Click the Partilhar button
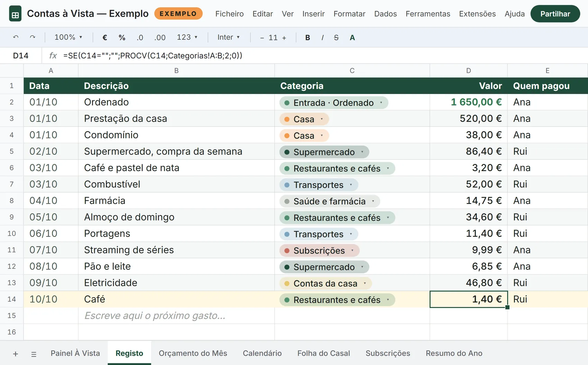This screenshot has height=365, width=588. [555, 14]
